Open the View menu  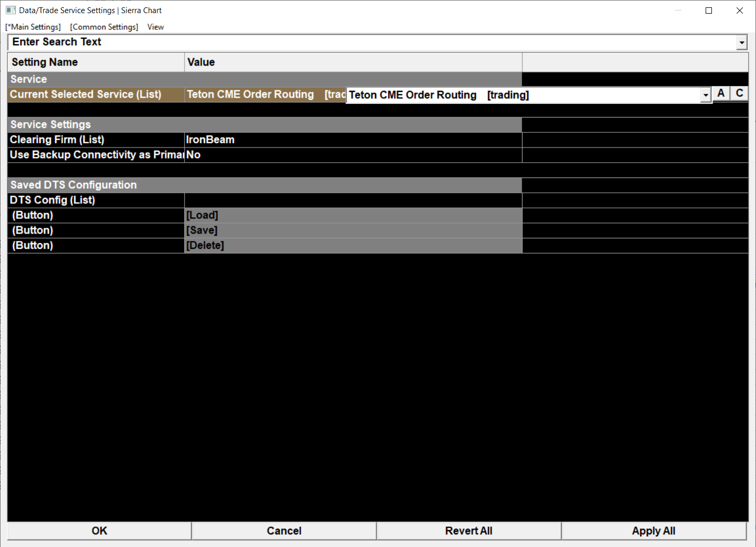(x=155, y=27)
